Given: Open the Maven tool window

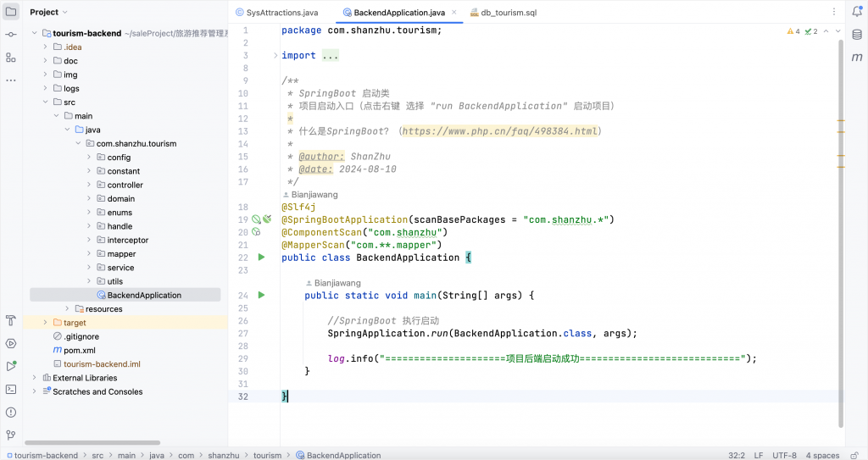Looking at the screenshot, I should tap(857, 57).
